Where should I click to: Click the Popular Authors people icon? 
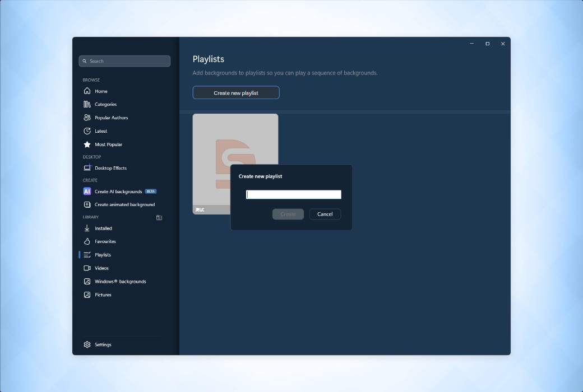tap(87, 118)
